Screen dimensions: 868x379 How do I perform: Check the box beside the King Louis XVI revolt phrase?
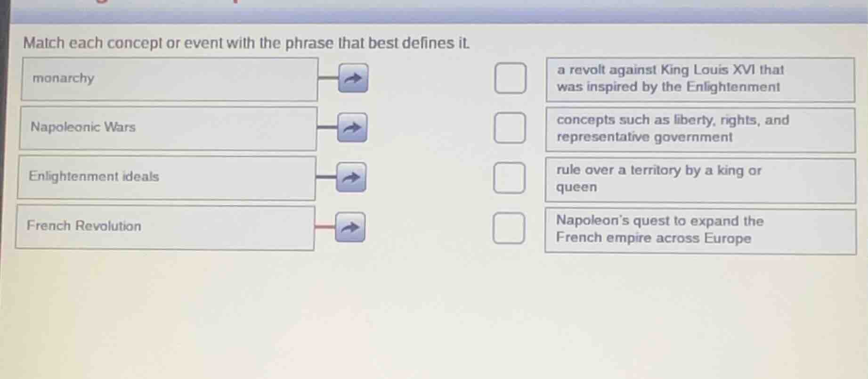point(510,78)
